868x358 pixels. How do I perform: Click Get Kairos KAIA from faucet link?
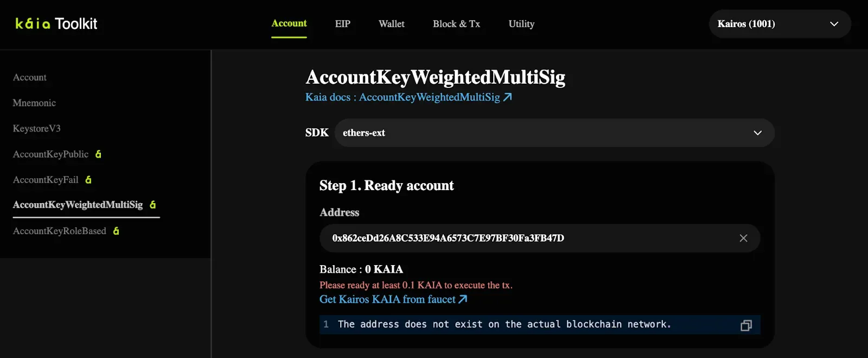[387, 299]
